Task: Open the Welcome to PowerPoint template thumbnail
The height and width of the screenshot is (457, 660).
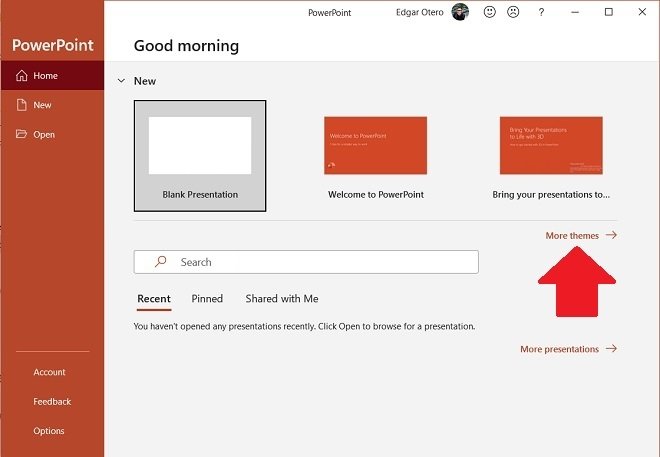Action: (x=375, y=145)
